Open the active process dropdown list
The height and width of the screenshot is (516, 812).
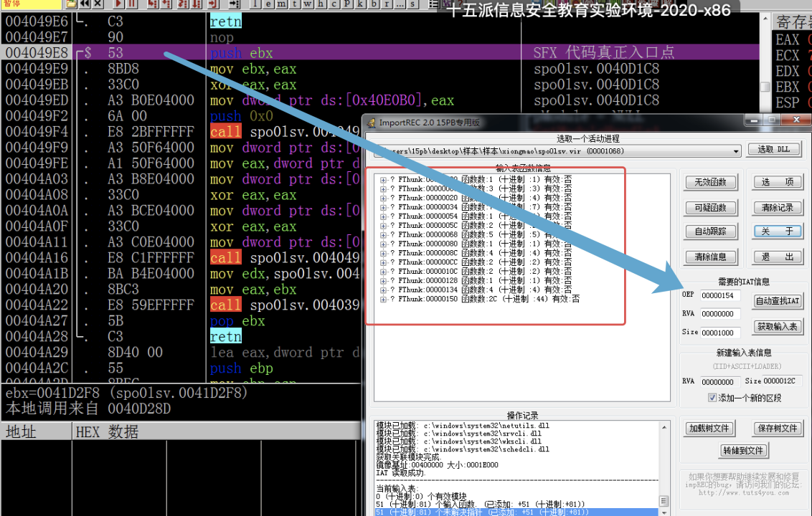(x=735, y=151)
